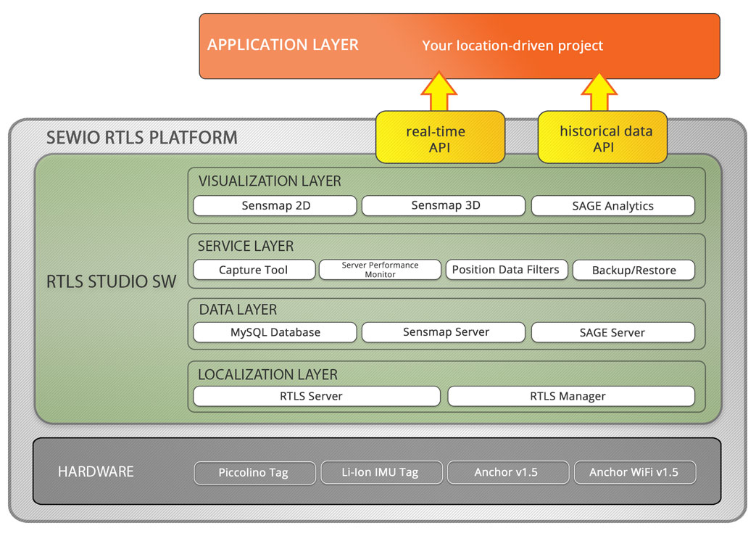Image resolution: width=756 pixels, height=536 pixels.
Task: Click the Capture Tool box
Action: (x=254, y=270)
